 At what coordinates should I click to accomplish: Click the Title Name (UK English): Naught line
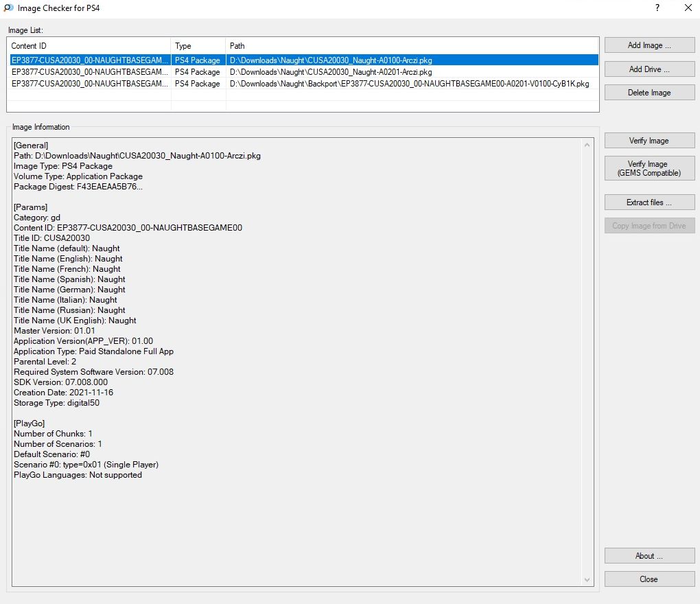tap(75, 321)
